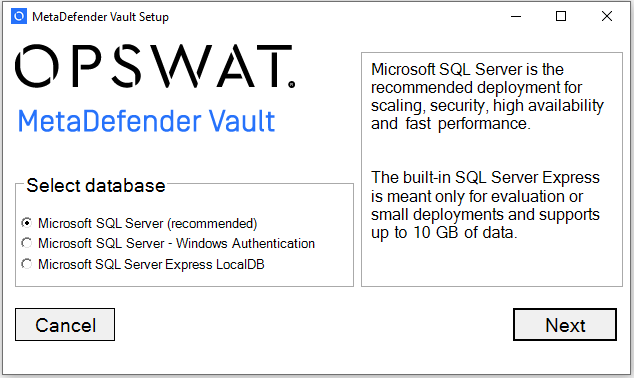Close the MetaDefender Vault Setup dialog
The height and width of the screenshot is (378, 634).
[x=607, y=17]
